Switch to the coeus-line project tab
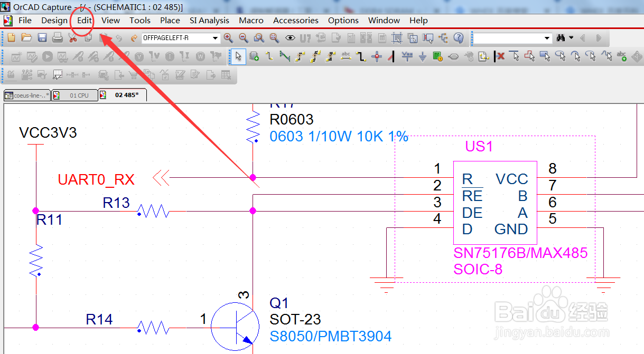The width and height of the screenshot is (644, 354). tap(27, 95)
